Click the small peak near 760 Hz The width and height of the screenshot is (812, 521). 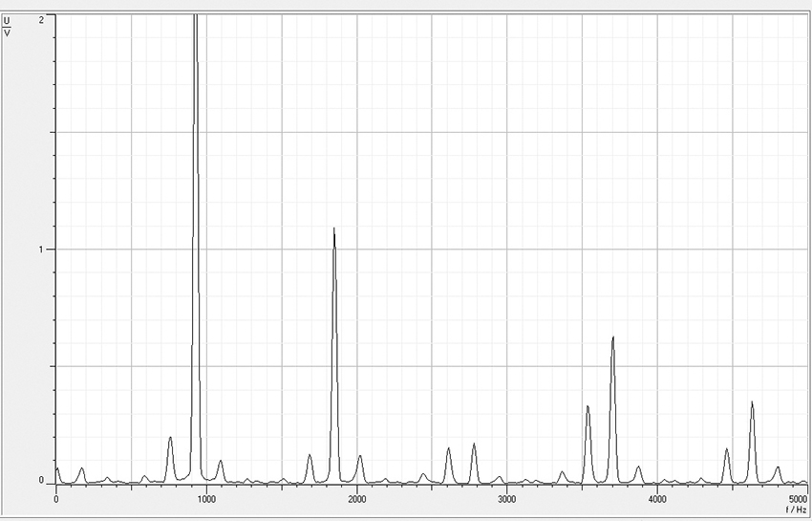tap(171, 438)
